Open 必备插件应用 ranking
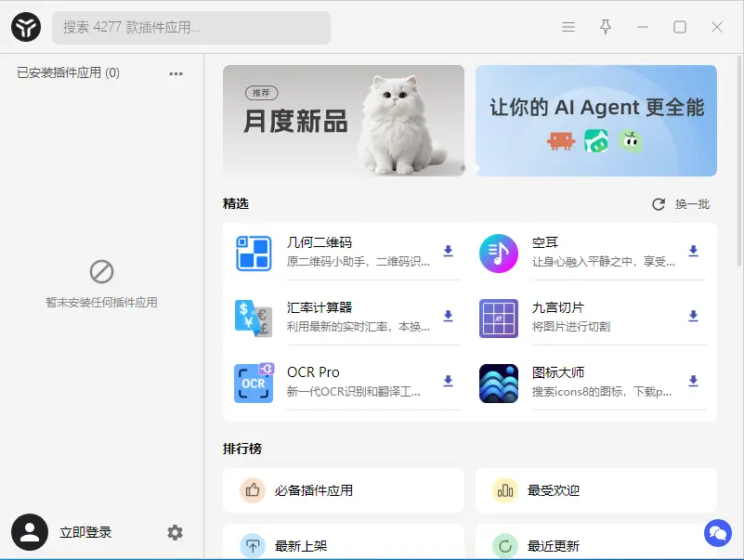This screenshot has width=744, height=560. click(344, 490)
